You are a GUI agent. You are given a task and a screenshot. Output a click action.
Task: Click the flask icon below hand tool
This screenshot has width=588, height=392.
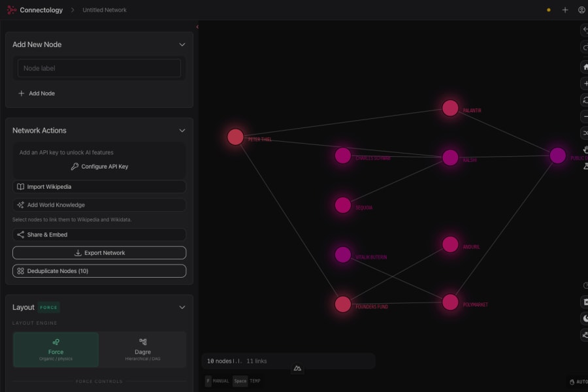pyautogui.click(x=585, y=166)
